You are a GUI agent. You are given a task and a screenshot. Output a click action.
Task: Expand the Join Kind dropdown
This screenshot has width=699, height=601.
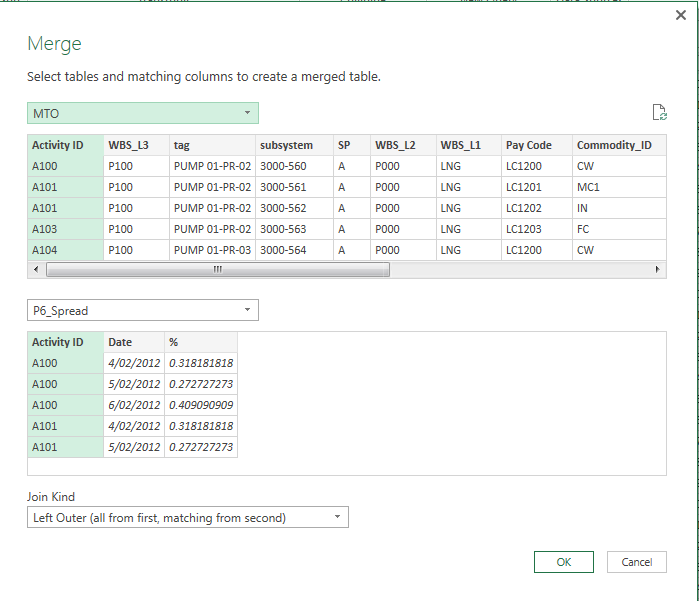click(187, 517)
